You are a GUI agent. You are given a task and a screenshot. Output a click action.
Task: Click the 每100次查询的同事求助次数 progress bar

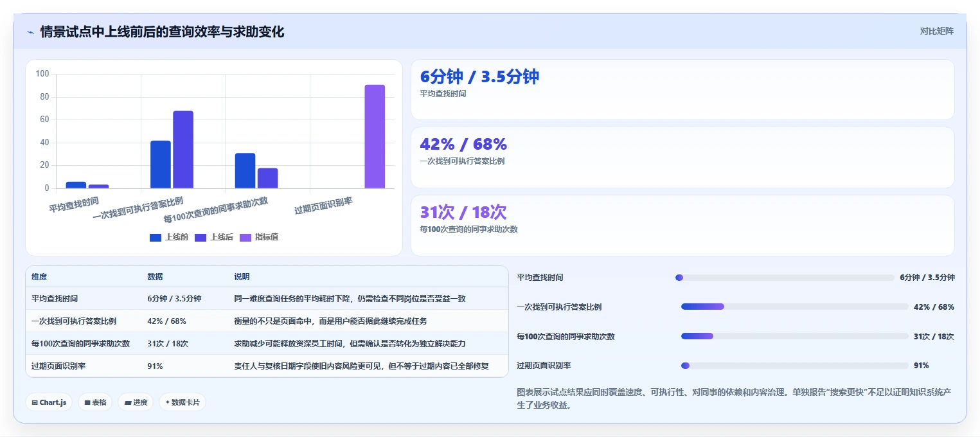point(795,336)
